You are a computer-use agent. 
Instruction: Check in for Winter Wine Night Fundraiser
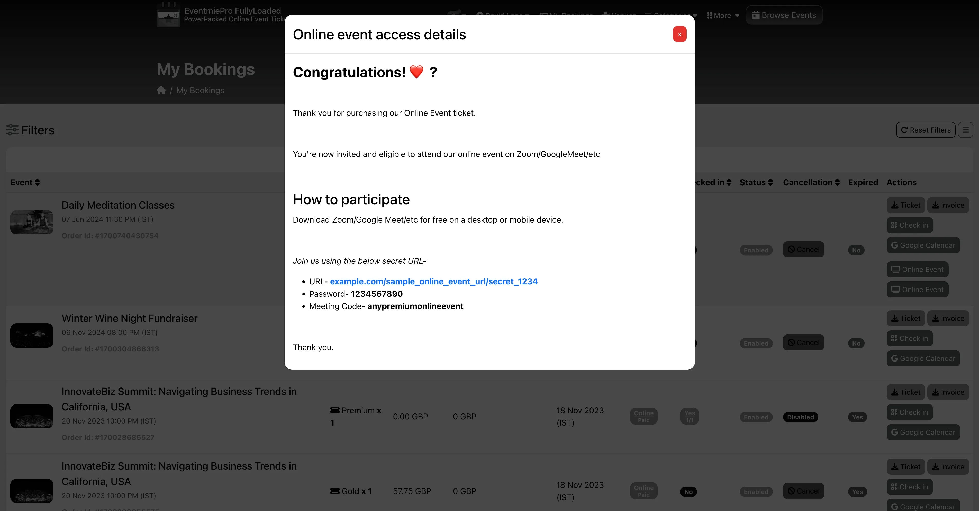pos(909,338)
